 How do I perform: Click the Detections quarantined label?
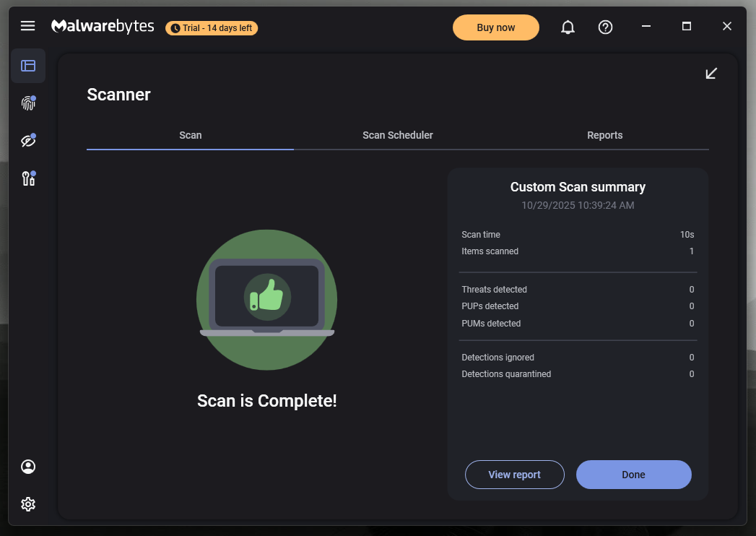pyautogui.click(x=506, y=374)
